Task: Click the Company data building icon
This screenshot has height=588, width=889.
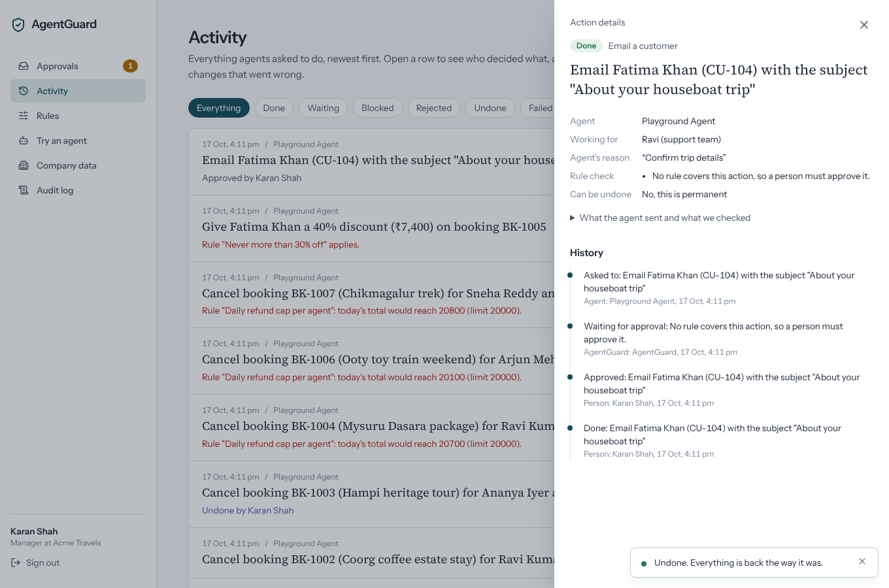Action: (24, 165)
